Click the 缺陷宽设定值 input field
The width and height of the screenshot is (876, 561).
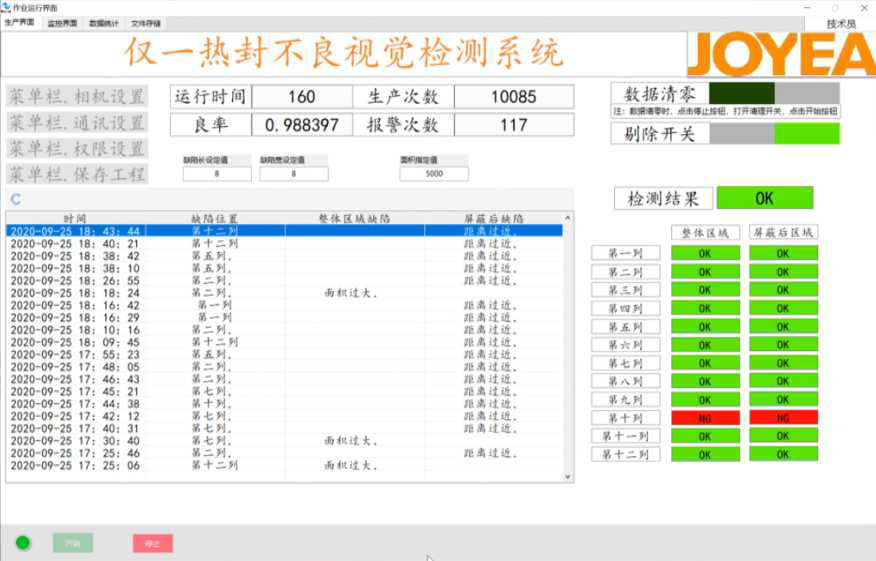pos(294,174)
